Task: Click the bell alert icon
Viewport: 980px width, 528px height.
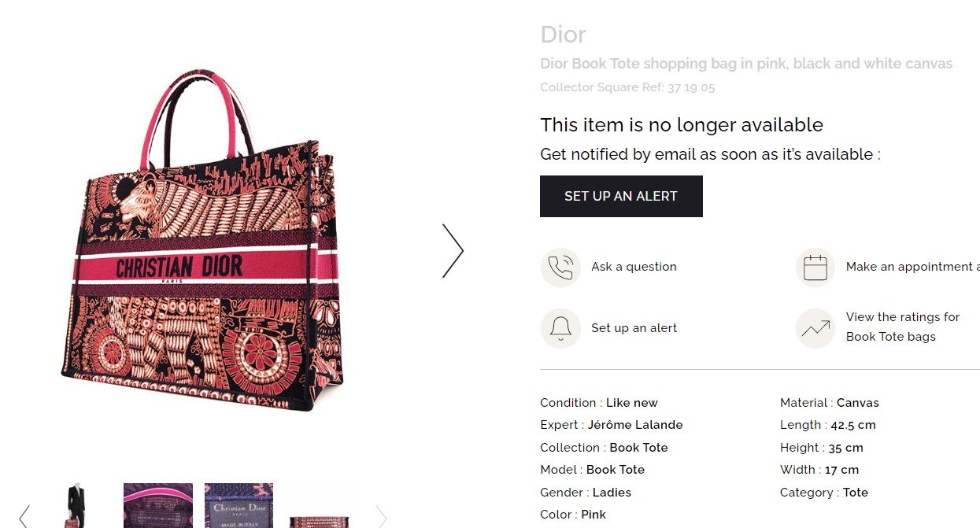Action: tap(560, 328)
